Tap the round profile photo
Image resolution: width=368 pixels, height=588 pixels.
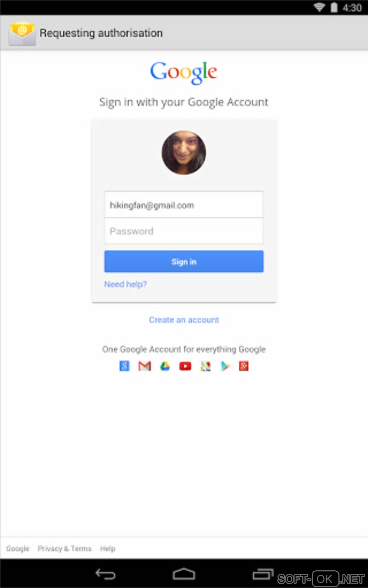click(x=184, y=153)
